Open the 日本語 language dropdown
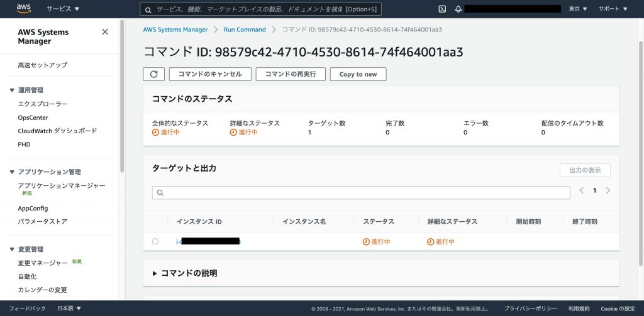This screenshot has height=316, width=644. point(69,308)
